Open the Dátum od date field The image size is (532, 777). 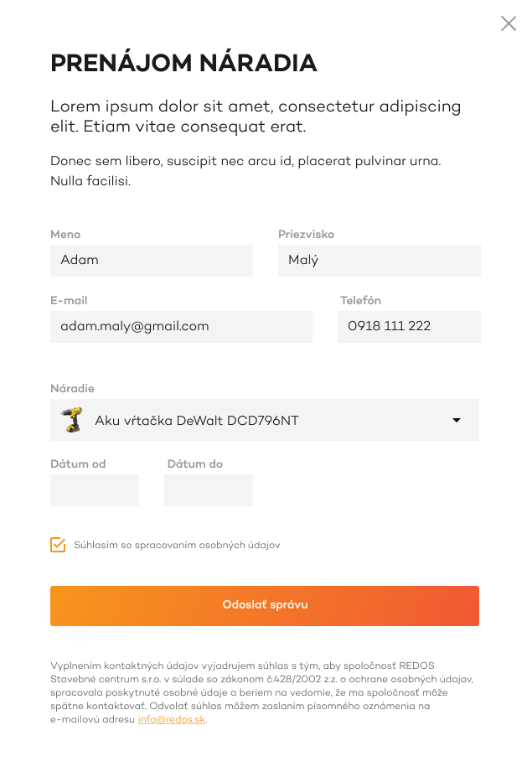click(x=95, y=490)
